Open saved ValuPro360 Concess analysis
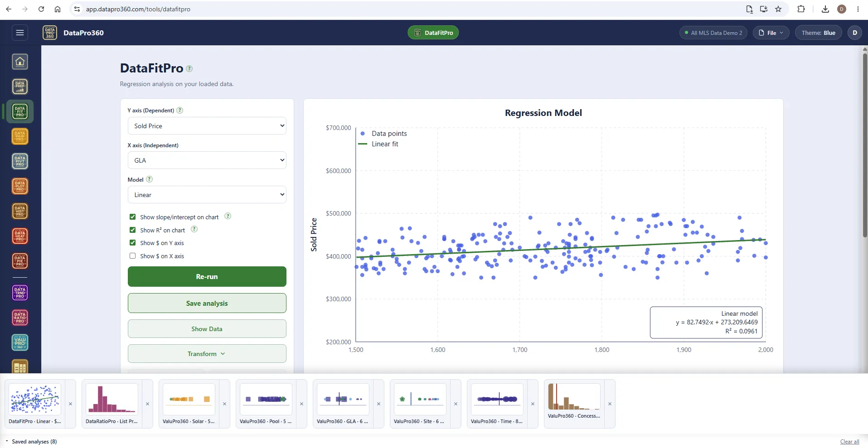 pos(574,404)
